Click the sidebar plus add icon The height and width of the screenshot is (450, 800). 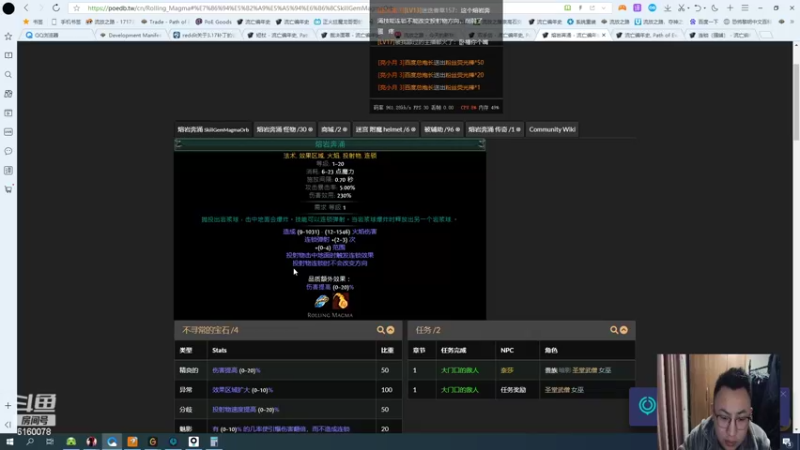8,406
